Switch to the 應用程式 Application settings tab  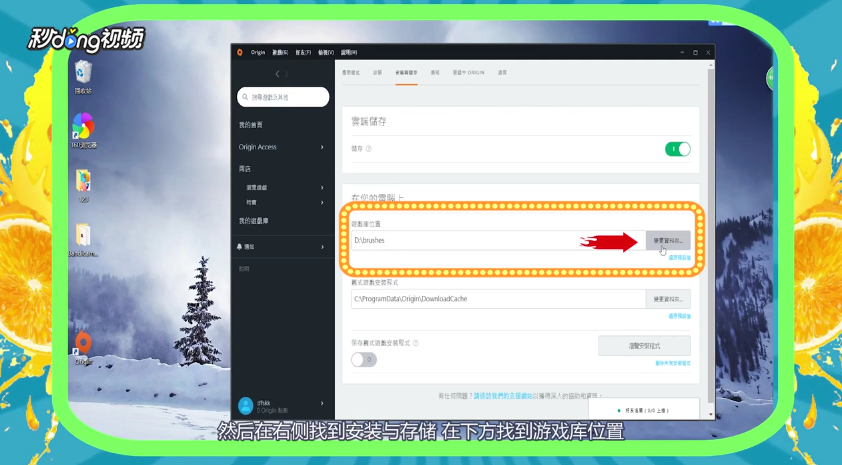tap(351, 72)
